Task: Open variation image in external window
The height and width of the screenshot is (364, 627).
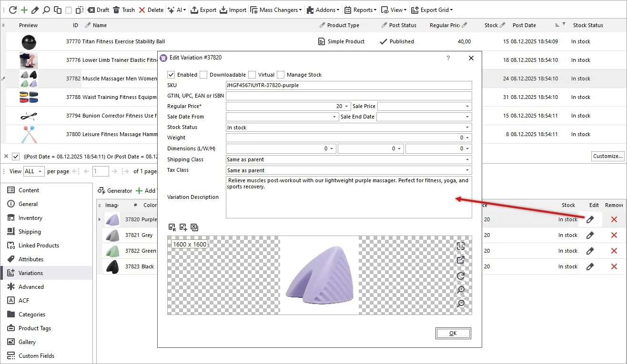Action: coord(460,260)
